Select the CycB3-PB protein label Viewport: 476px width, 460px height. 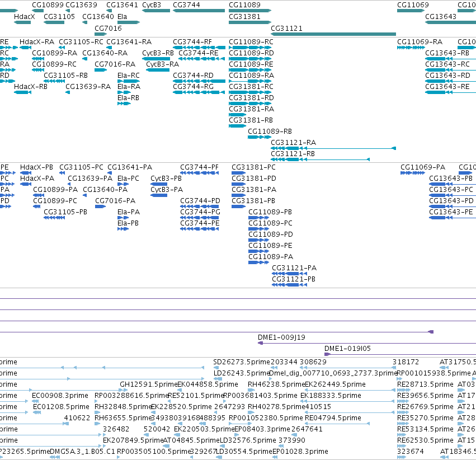166,179
